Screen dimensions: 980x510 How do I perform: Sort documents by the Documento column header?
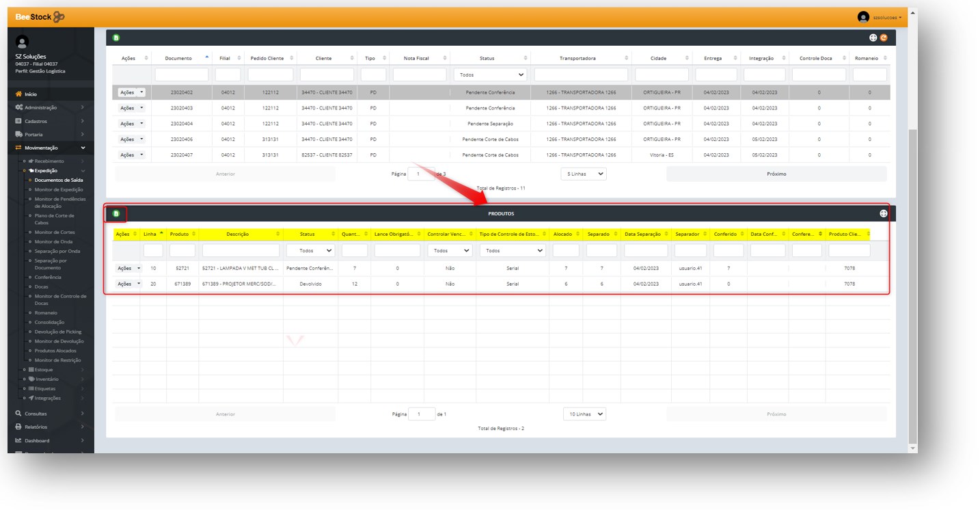178,58
